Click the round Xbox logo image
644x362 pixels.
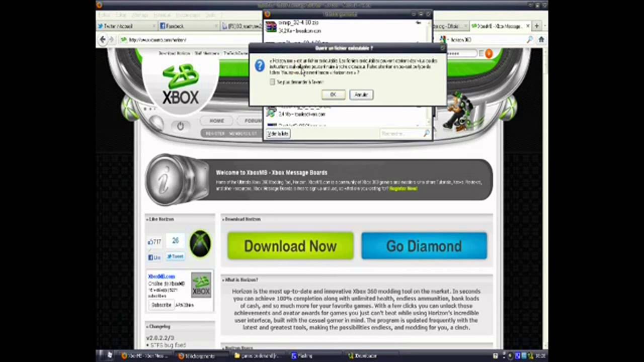[200, 244]
